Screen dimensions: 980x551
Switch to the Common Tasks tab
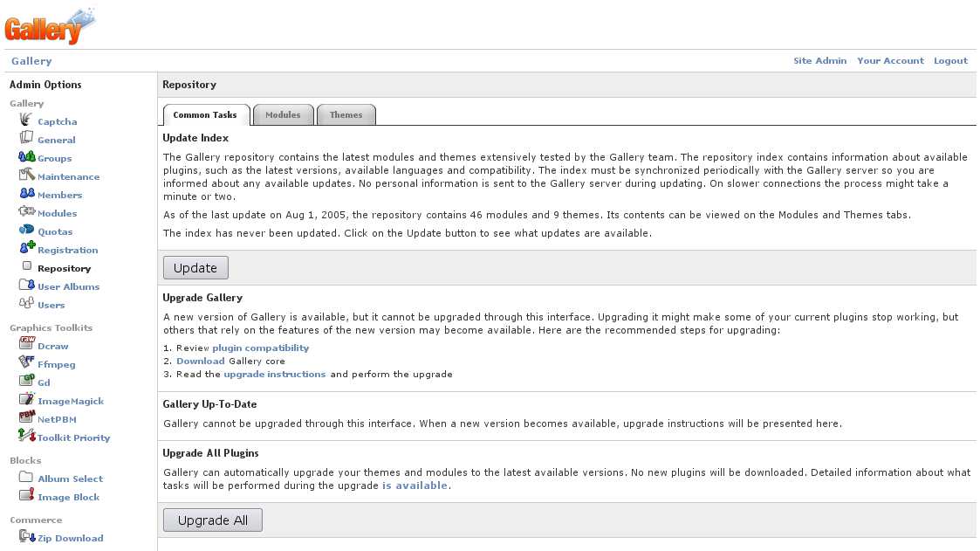[x=205, y=114]
